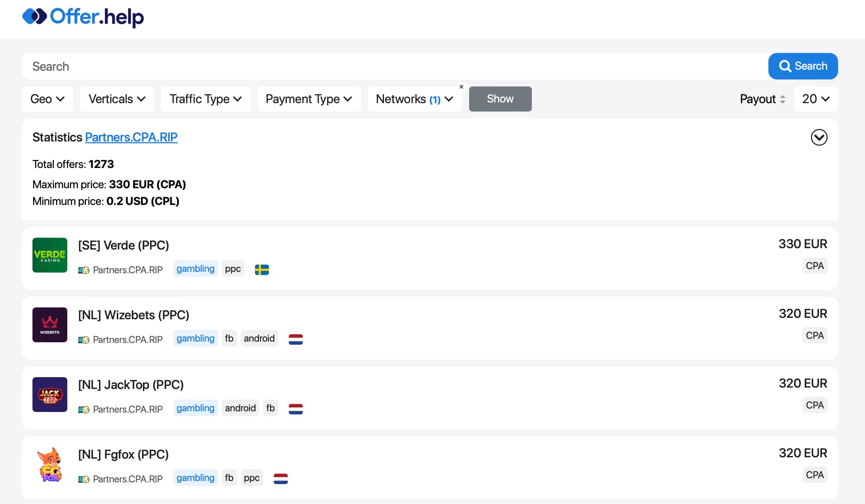Click Partners.CPA.RIP network in the Wizebets row

point(128,339)
